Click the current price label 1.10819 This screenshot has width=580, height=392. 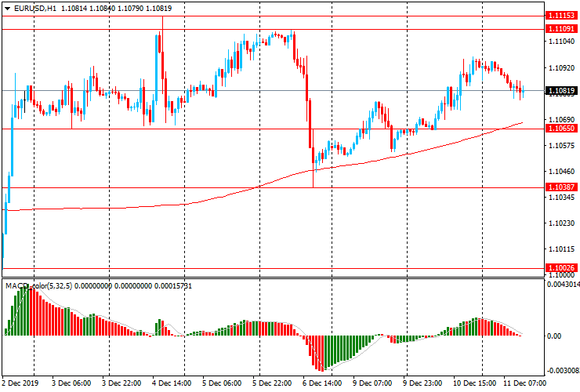tap(561, 91)
